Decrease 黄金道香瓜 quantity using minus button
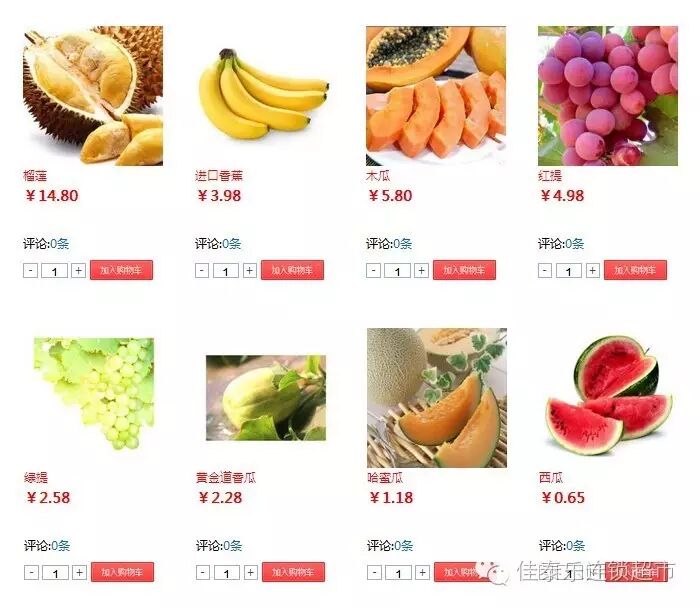700x607 pixels. 203,573
